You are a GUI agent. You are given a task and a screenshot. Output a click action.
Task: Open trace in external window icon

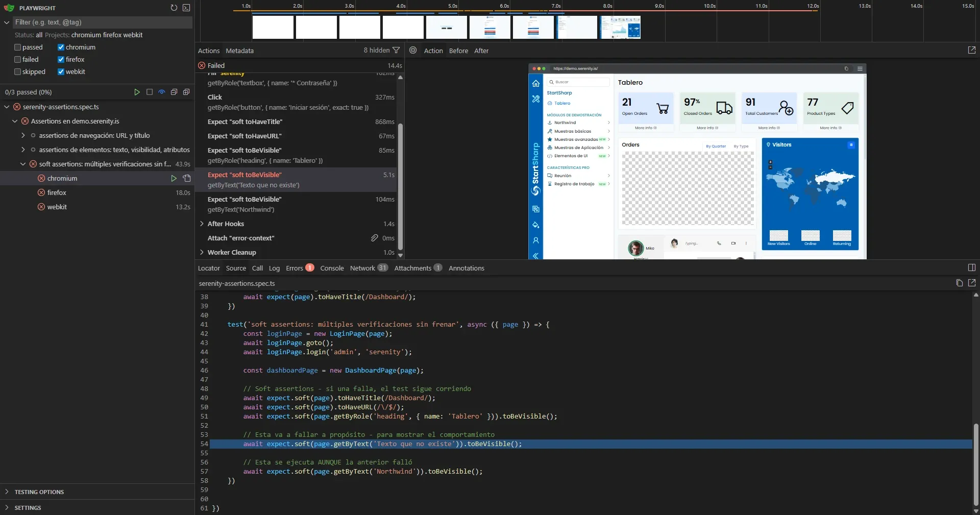(971, 50)
